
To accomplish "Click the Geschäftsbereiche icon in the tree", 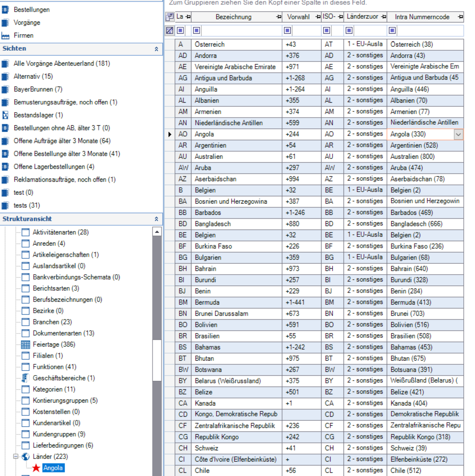I will tap(26, 378).
